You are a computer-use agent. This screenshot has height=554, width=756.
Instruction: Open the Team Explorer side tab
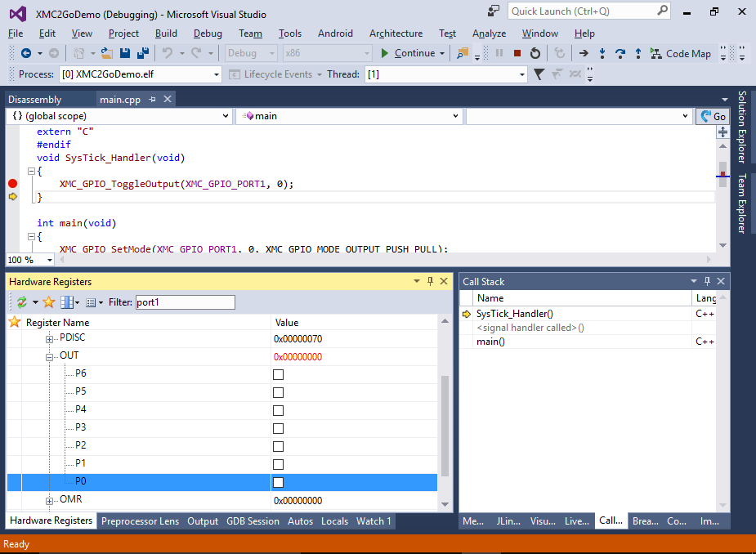point(742,203)
